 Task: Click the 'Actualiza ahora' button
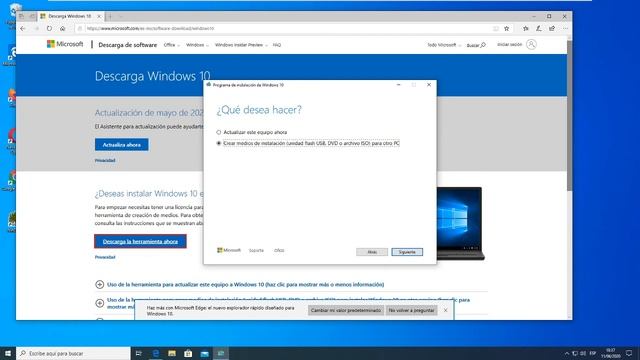pos(122,144)
